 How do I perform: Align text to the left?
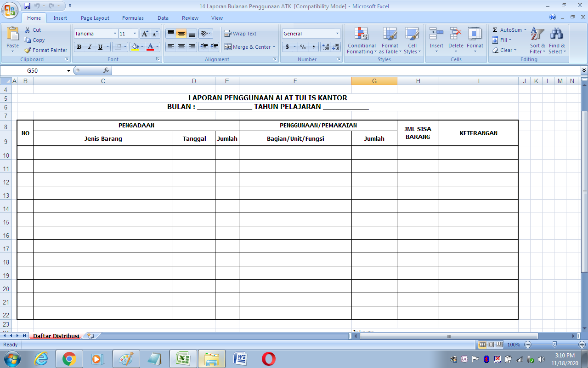170,47
